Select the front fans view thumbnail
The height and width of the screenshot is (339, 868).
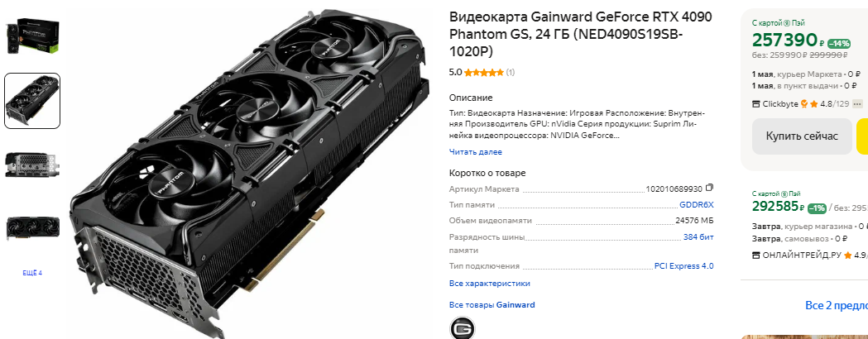32,228
